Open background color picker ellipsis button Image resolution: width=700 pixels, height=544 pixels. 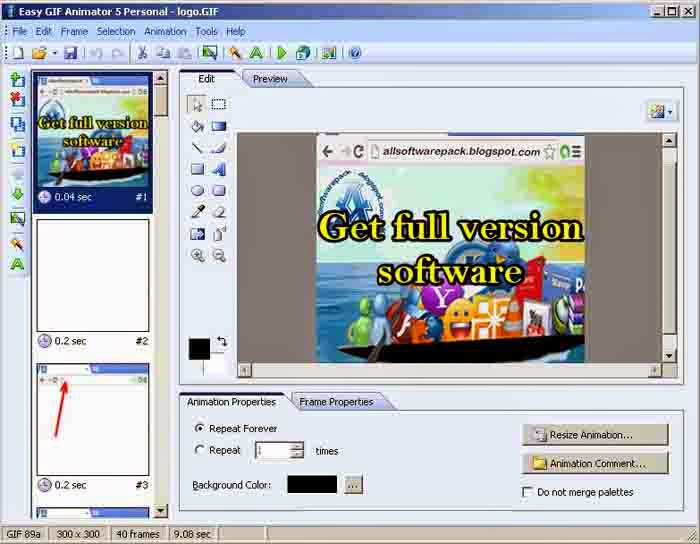[x=353, y=485]
